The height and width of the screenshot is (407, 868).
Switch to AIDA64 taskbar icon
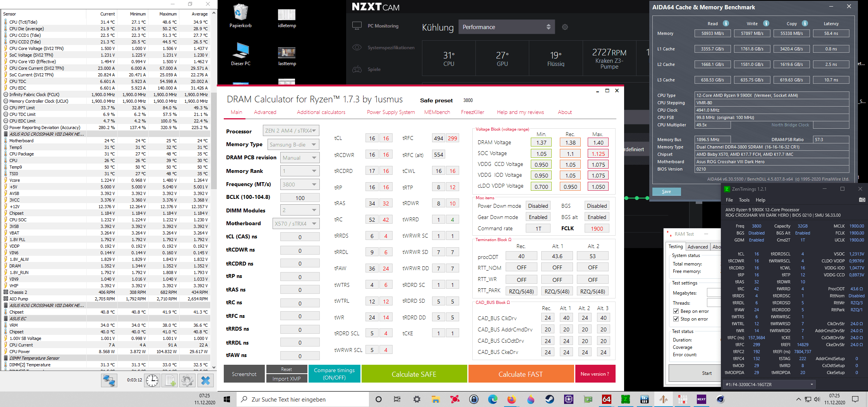point(606,399)
